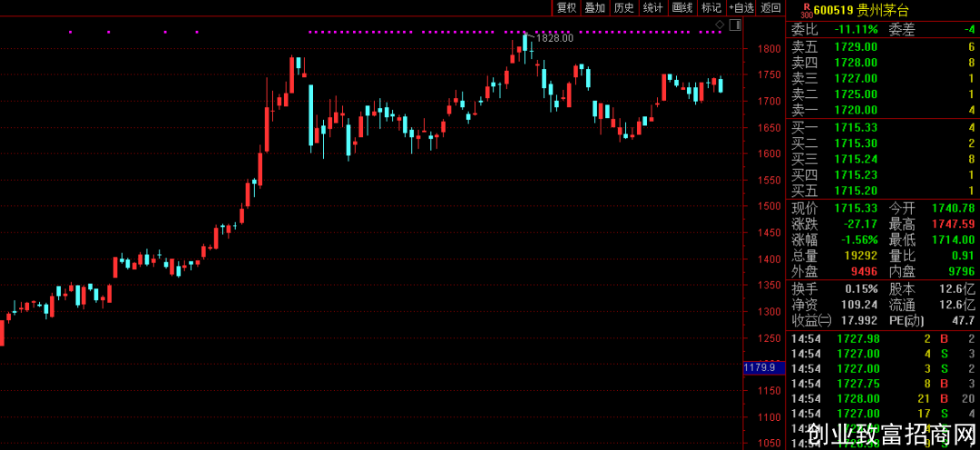Click stock title 600519 贵州茅台
The image size is (980, 450).
pyautogui.click(x=861, y=9)
